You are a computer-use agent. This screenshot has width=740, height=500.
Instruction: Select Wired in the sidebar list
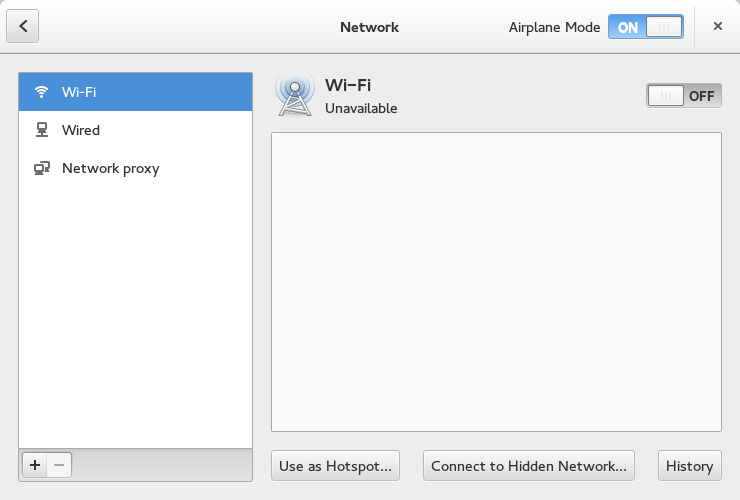pos(135,130)
